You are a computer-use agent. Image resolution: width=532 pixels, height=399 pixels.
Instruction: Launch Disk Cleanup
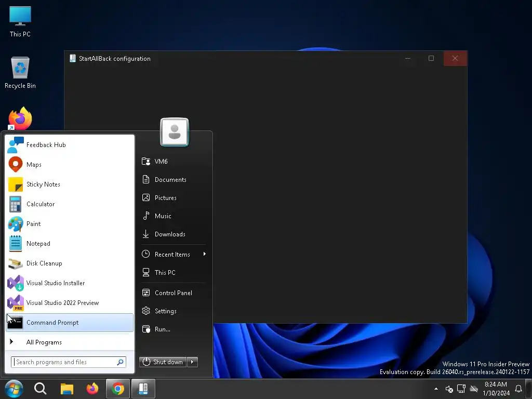click(x=70, y=263)
